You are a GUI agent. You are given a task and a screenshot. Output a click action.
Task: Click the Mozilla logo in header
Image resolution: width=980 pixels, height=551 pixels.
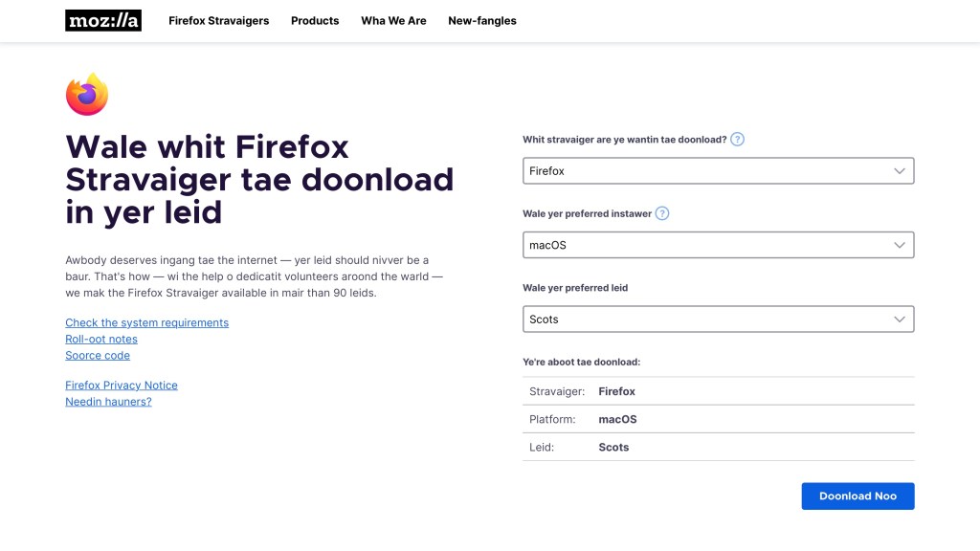[103, 20]
